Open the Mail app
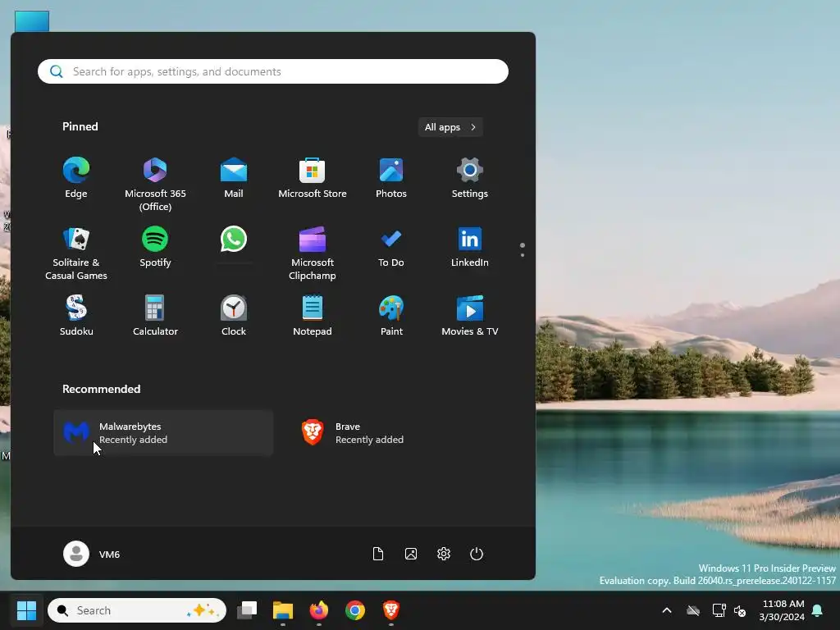The height and width of the screenshot is (630, 840). 234,178
